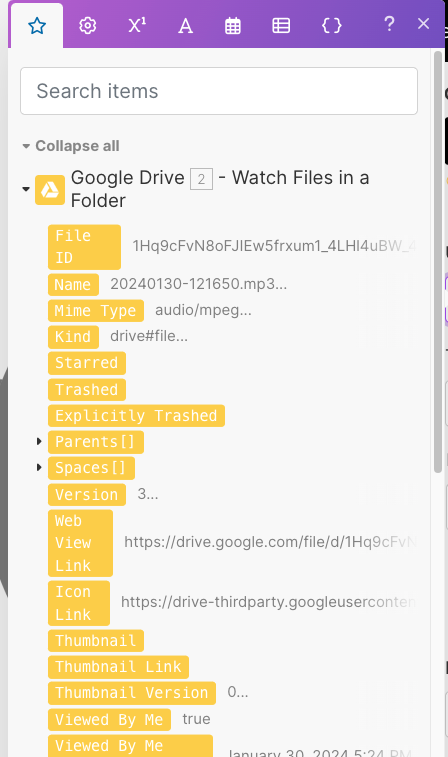Insert the Starred pill
The image size is (448, 757).
87,363
